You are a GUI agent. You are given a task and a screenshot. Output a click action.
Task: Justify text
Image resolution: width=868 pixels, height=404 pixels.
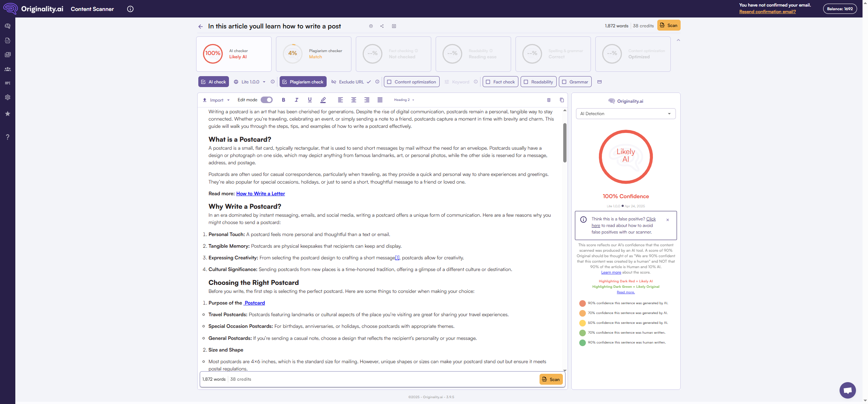coord(380,100)
